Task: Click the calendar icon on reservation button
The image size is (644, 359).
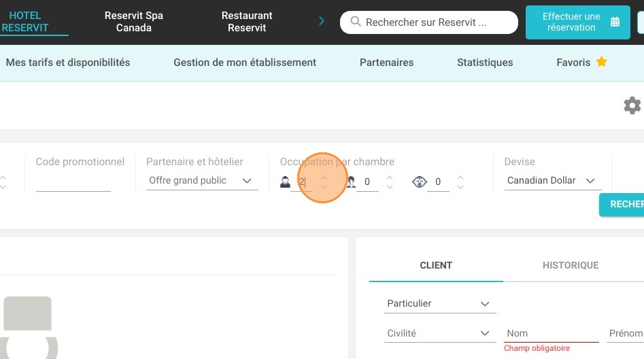Action: click(x=615, y=22)
